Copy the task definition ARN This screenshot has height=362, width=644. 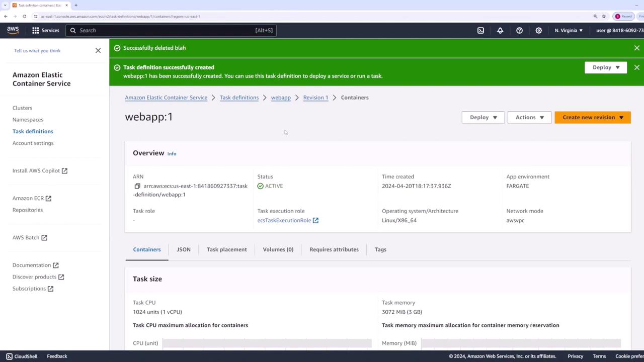click(x=137, y=186)
